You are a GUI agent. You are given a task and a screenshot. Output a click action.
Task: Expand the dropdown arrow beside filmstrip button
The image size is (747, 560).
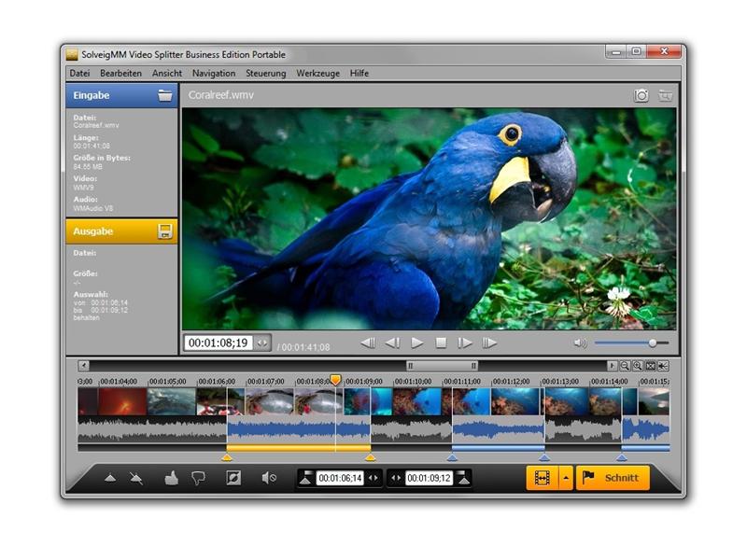(x=565, y=478)
